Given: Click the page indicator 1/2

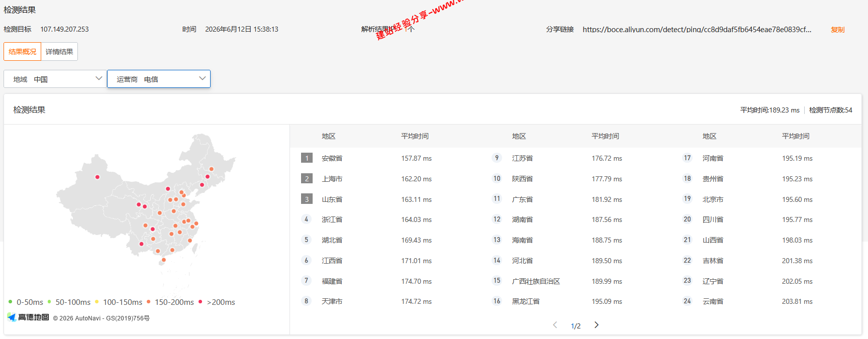Looking at the screenshot, I should [575, 326].
